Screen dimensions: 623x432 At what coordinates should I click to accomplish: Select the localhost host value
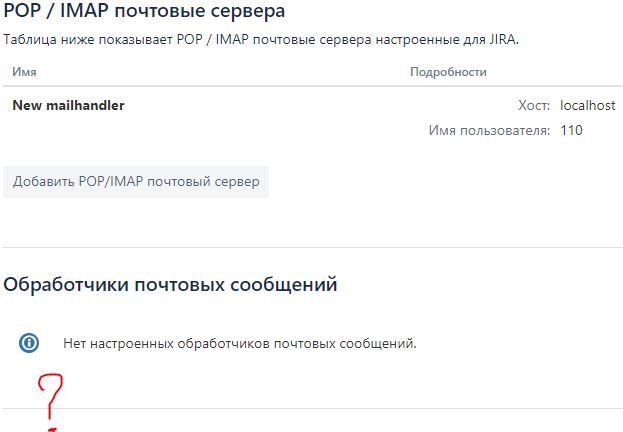(588, 105)
